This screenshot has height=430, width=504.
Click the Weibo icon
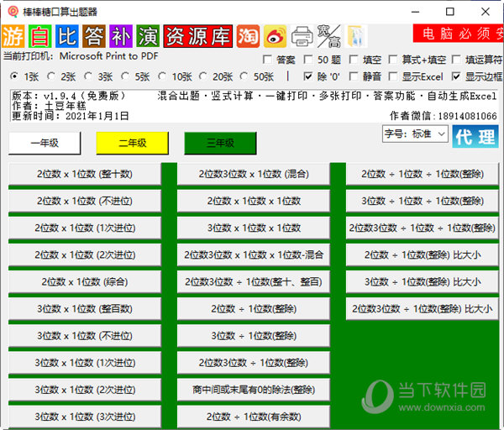(275, 36)
